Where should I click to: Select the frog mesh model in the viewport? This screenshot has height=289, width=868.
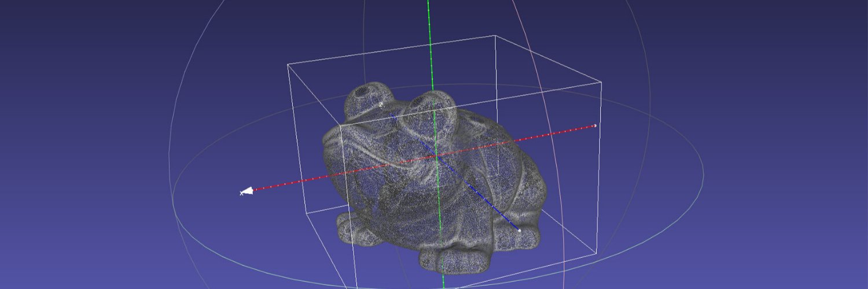click(434, 178)
